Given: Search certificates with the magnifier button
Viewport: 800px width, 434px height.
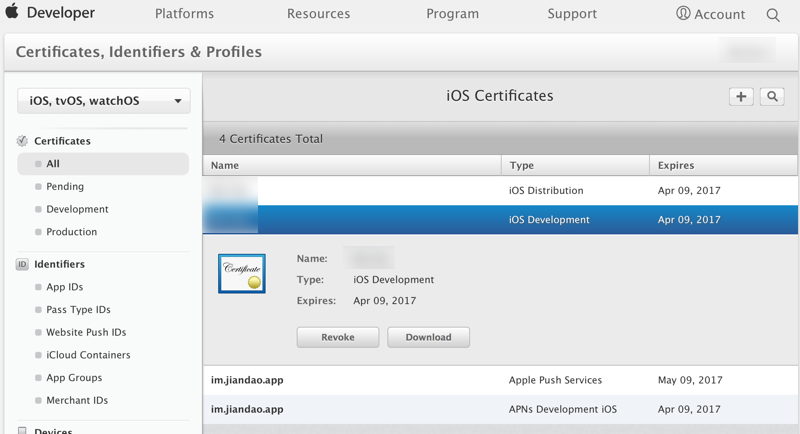Looking at the screenshot, I should 772,97.
